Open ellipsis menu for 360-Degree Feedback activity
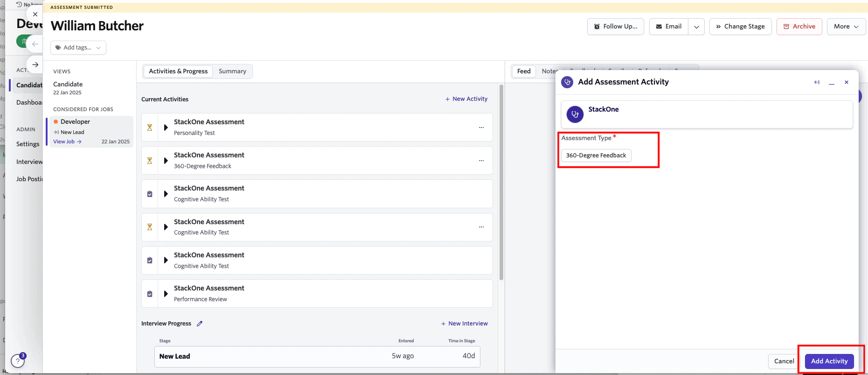The image size is (868, 375). tap(481, 161)
